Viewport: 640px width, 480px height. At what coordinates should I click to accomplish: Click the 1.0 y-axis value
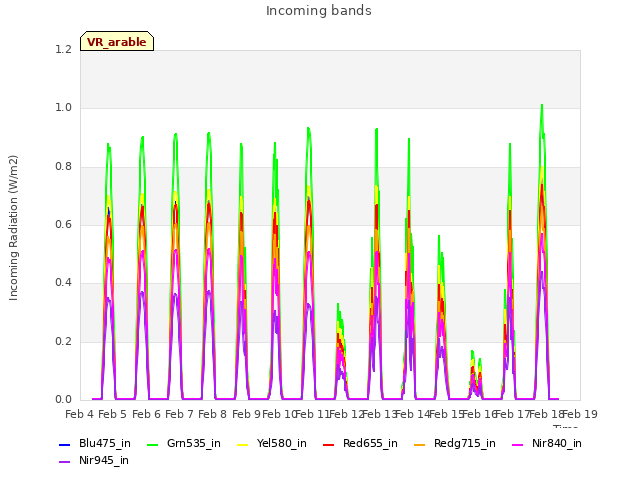click(x=63, y=108)
